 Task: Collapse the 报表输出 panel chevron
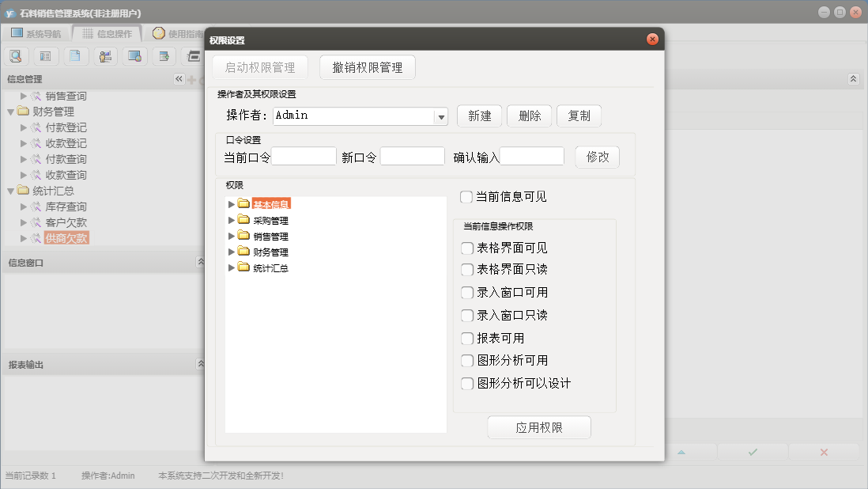tap(201, 364)
